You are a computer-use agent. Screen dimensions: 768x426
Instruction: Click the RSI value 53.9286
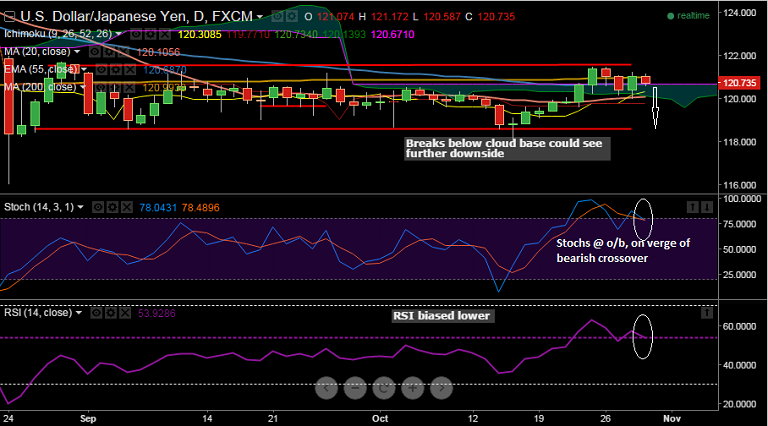(x=156, y=313)
